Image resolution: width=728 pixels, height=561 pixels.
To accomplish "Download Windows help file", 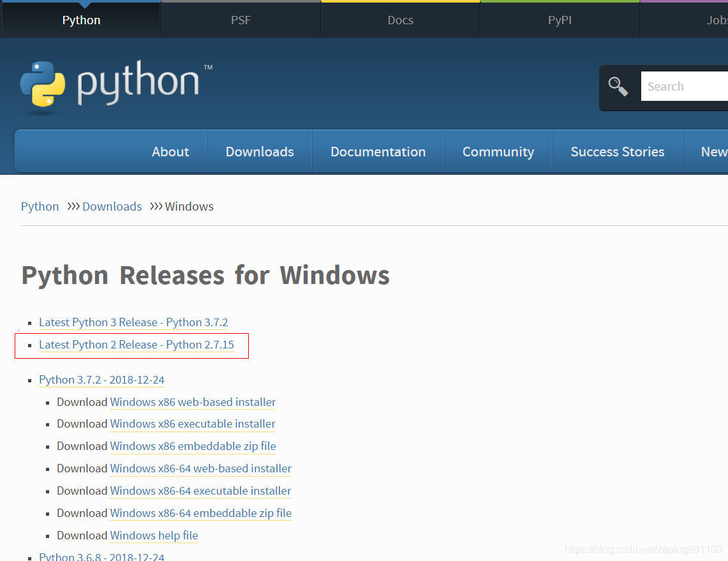I will point(154,535).
